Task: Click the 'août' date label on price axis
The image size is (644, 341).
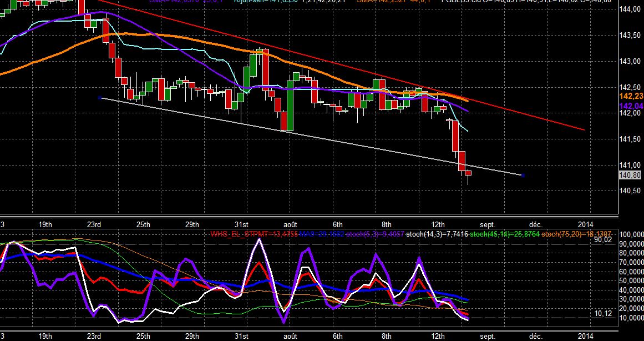Action: point(290,224)
